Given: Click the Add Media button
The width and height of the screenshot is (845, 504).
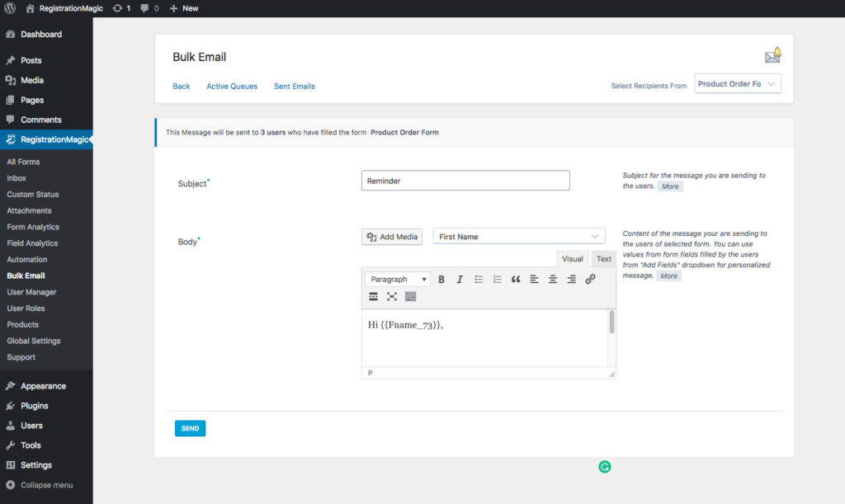Looking at the screenshot, I should pyautogui.click(x=392, y=237).
